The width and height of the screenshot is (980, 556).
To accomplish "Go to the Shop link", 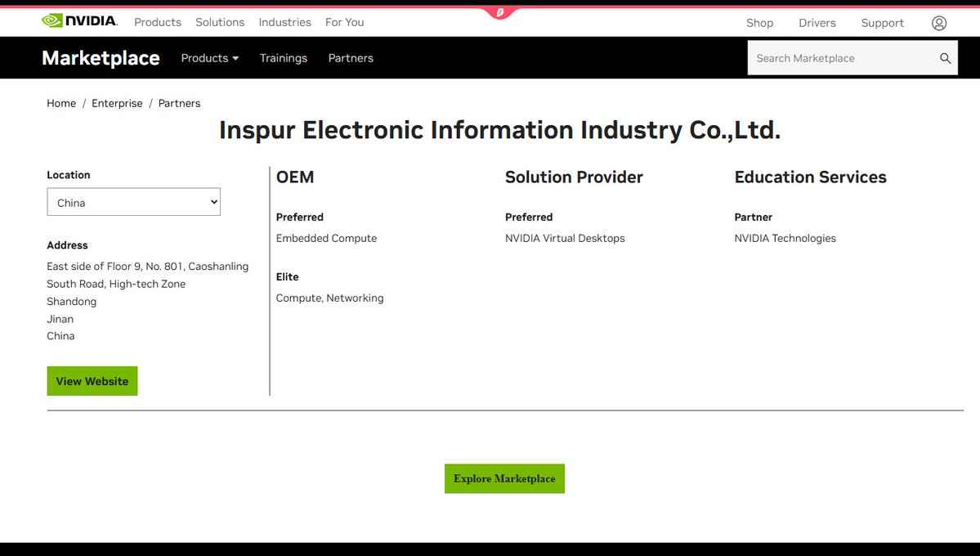I will point(759,23).
